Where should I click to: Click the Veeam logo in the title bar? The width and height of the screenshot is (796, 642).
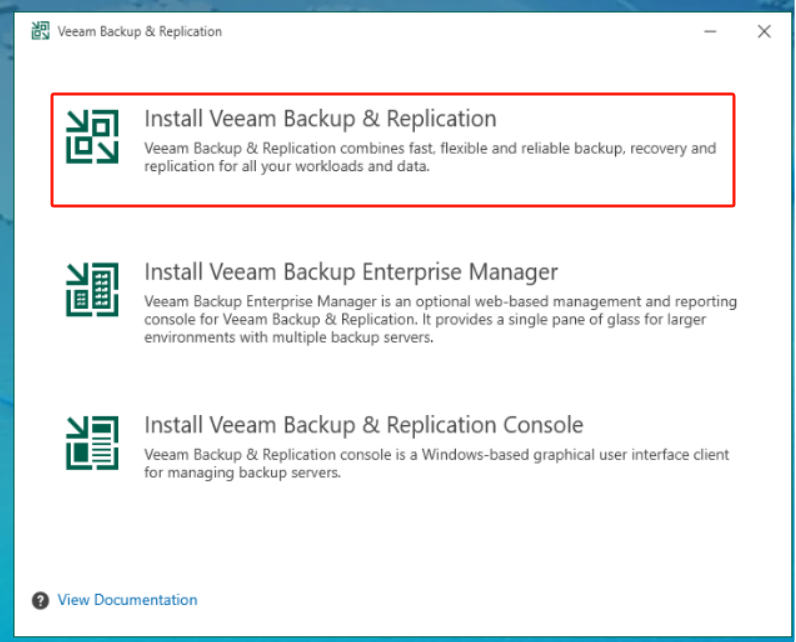[x=41, y=31]
